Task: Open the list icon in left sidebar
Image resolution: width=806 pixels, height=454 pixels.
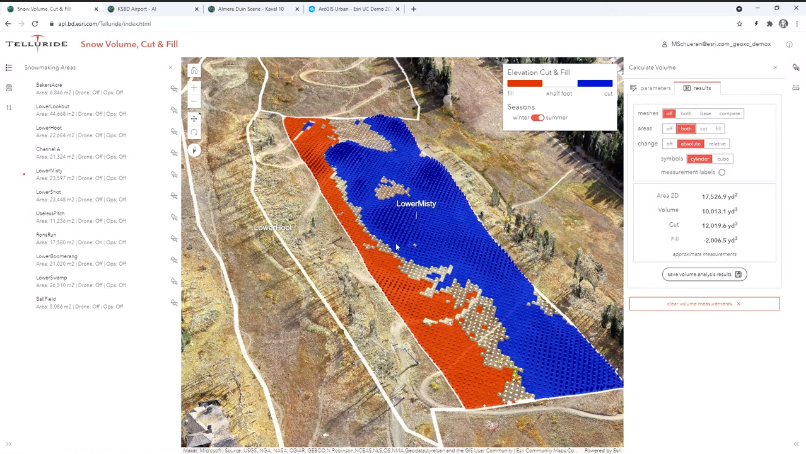Action: point(9,67)
